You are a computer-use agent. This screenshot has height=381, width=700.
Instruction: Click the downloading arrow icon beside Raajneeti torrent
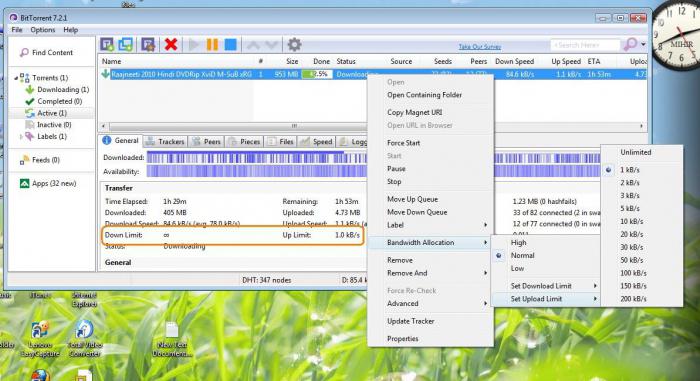(105, 74)
